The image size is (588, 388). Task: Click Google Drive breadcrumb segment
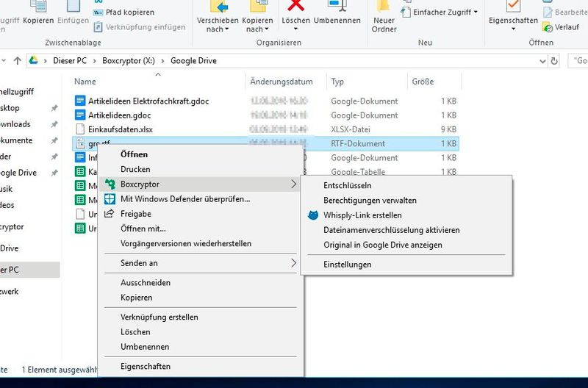(193, 61)
